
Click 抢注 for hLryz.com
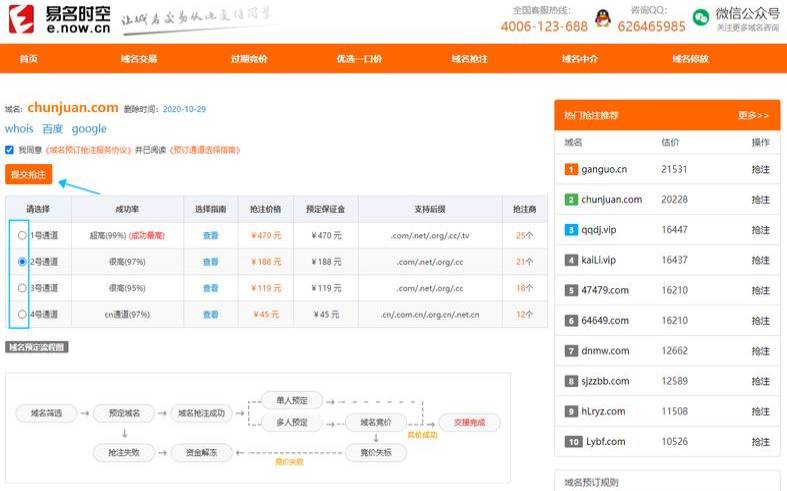tap(760, 411)
